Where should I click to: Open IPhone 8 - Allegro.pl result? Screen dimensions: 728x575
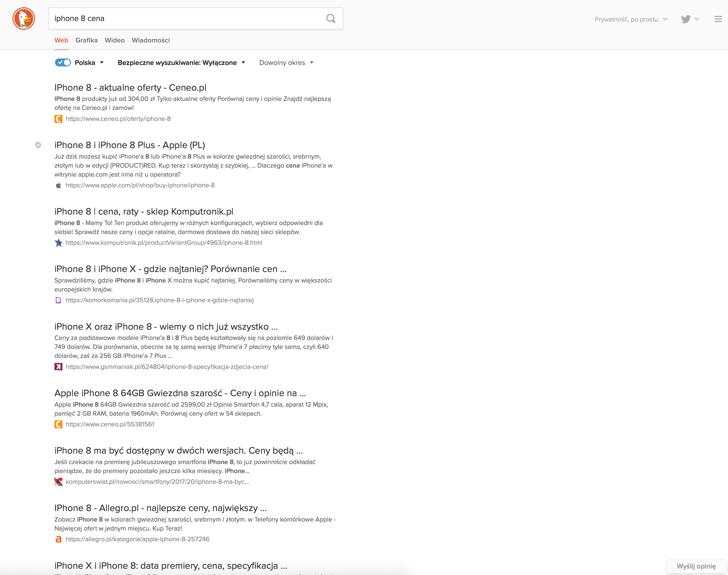[161, 508]
